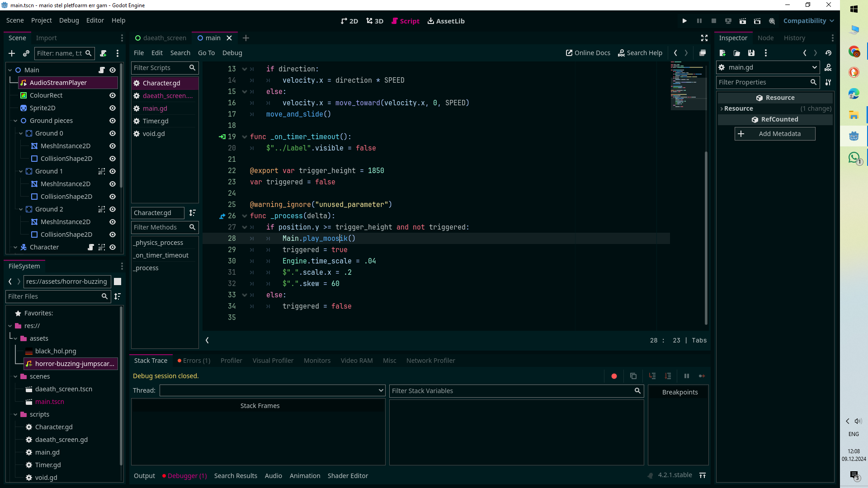Open the Project menu
Image resolution: width=868 pixels, height=488 pixels.
[x=41, y=20]
